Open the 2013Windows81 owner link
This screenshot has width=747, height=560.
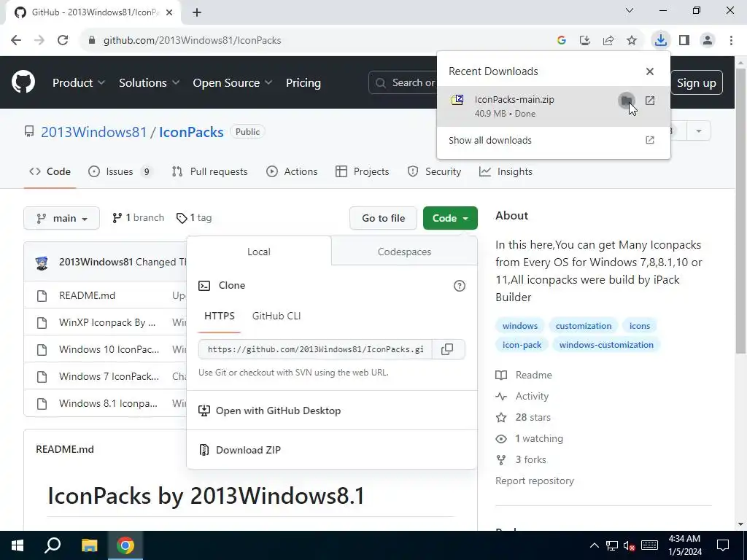(94, 132)
